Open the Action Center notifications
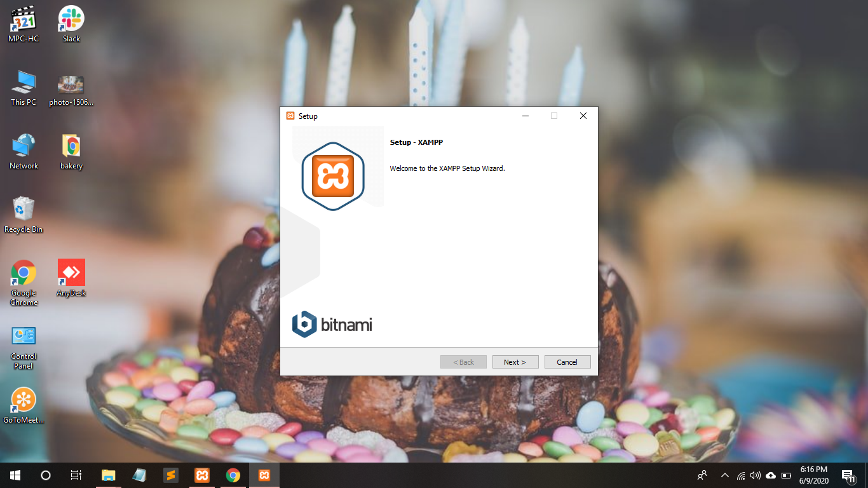 point(848,475)
